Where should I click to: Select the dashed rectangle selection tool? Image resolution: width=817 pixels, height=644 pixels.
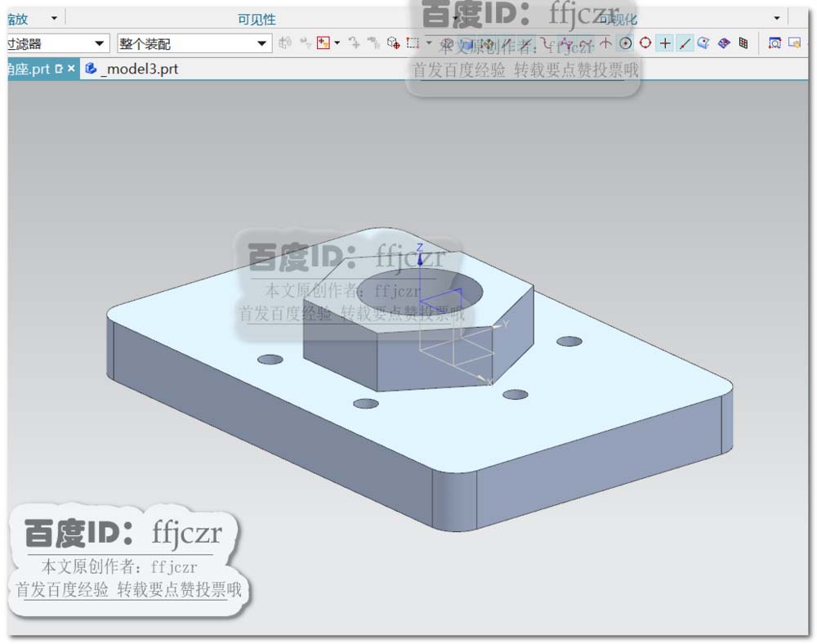[413, 42]
